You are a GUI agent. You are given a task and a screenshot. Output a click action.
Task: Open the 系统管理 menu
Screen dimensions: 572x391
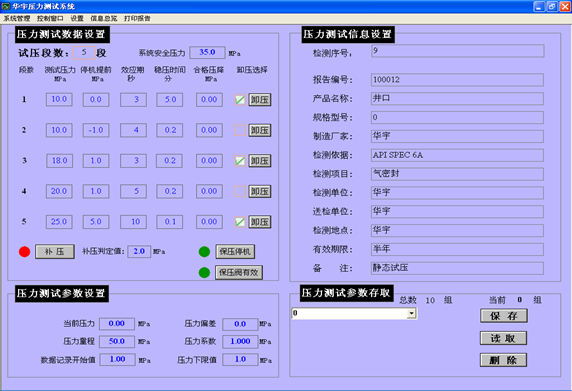pos(17,18)
